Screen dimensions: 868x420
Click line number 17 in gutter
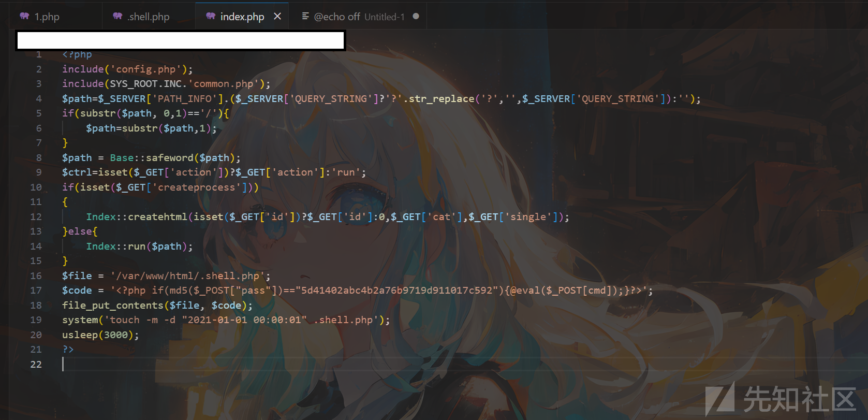(x=36, y=291)
